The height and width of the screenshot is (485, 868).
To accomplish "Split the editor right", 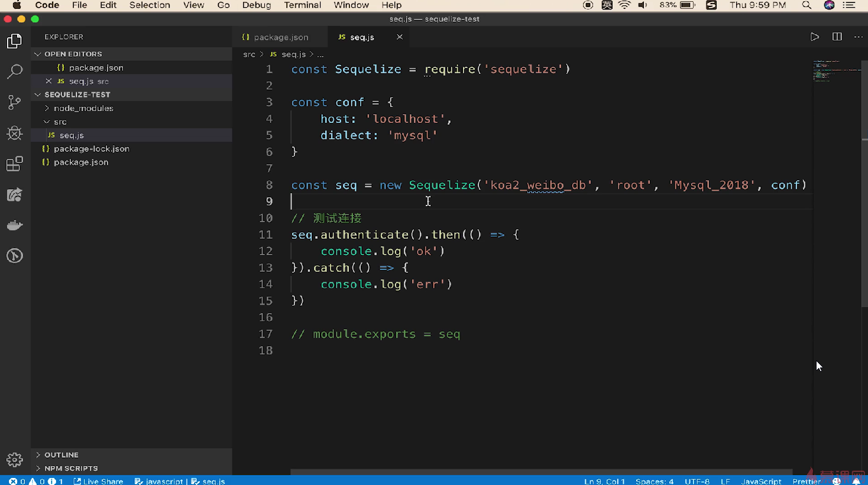I will click(837, 37).
